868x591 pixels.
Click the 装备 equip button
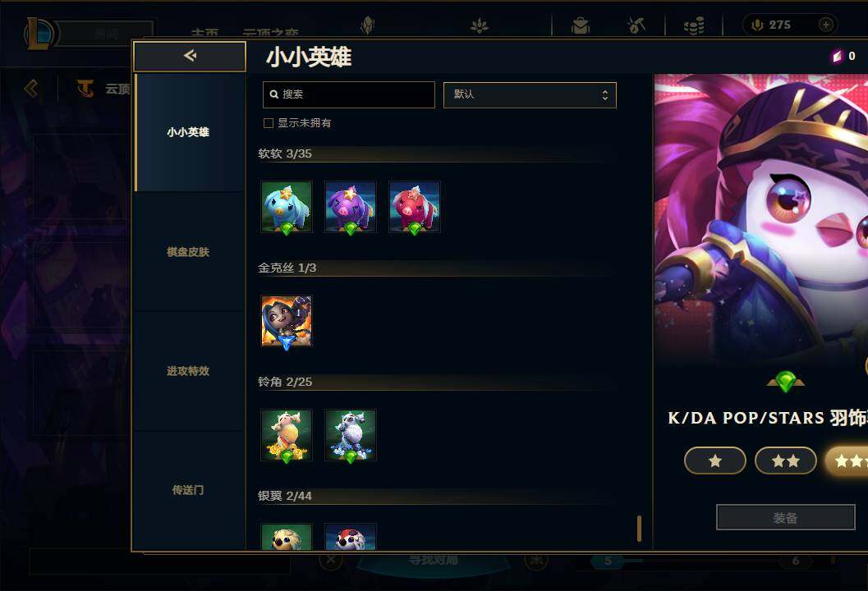(x=786, y=517)
